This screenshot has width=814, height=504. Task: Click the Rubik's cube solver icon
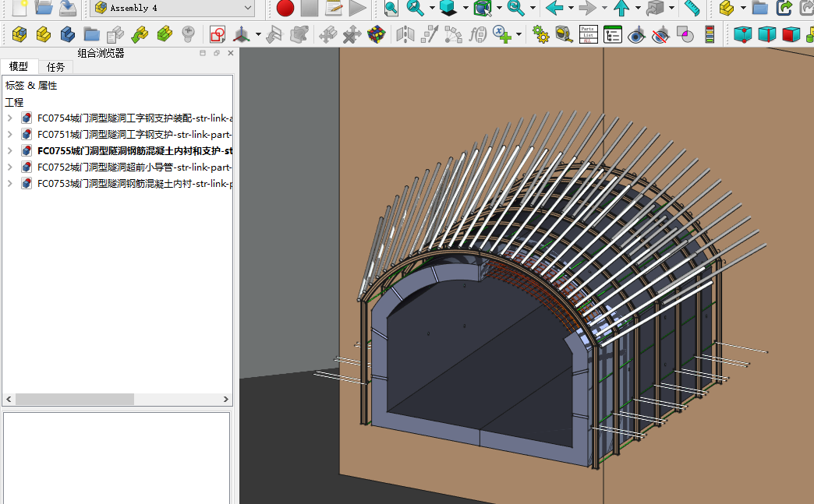(x=377, y=34)
